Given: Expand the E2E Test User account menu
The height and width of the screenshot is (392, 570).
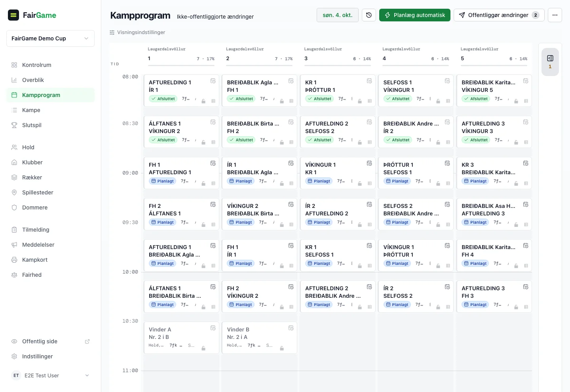Looking at the screenshot, I should tap(50, 375).
